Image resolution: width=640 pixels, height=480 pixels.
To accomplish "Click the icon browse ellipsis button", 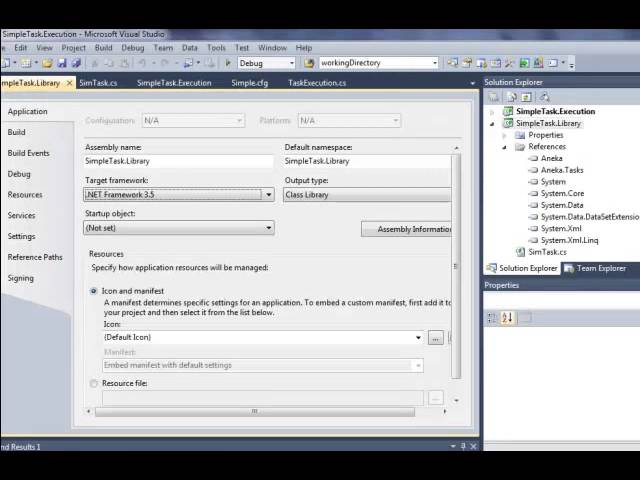I will pyautogui.click(x=436, y=338).
